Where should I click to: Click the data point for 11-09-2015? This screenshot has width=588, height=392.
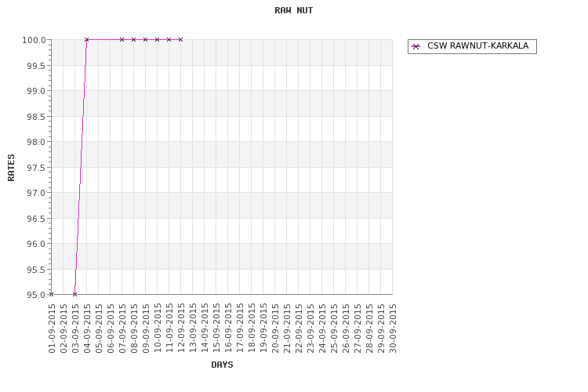click(169, 39)
